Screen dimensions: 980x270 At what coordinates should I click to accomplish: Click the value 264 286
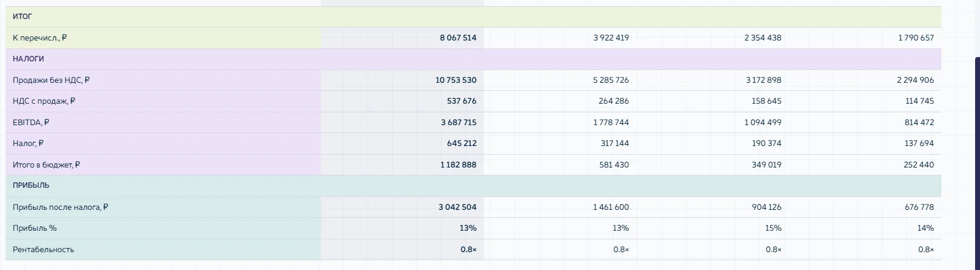click(614, 101)
